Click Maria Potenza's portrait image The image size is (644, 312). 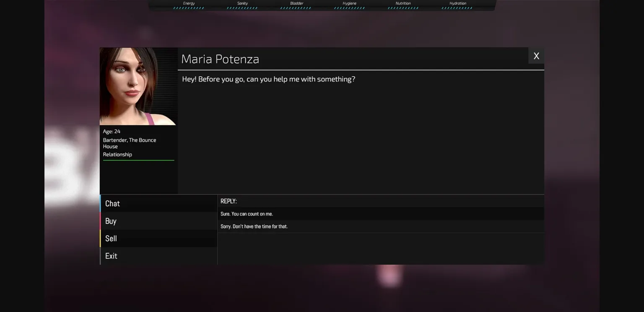coord(138,86)
